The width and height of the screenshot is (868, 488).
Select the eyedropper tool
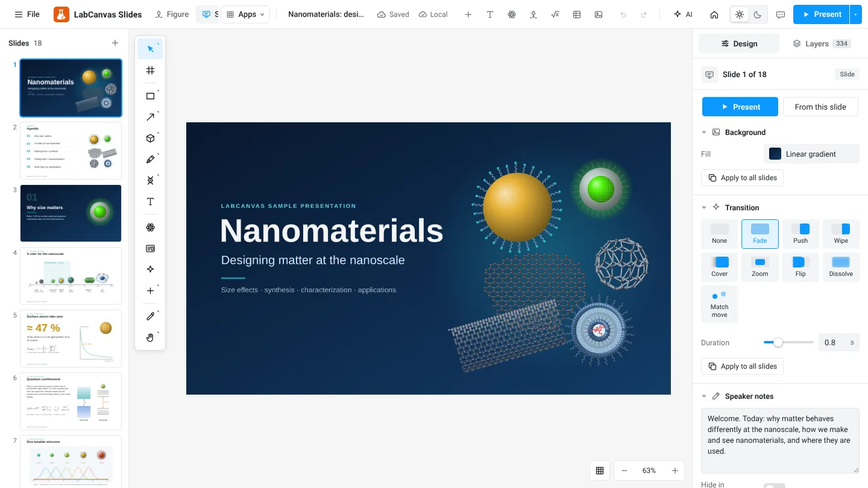150,316
